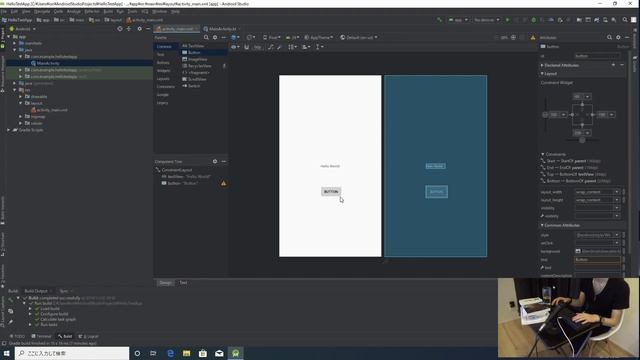Select the Design tab below canvas

coord(165,282)
